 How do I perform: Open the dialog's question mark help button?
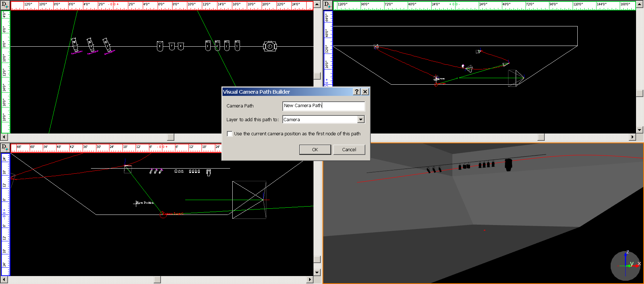point(357,92)
